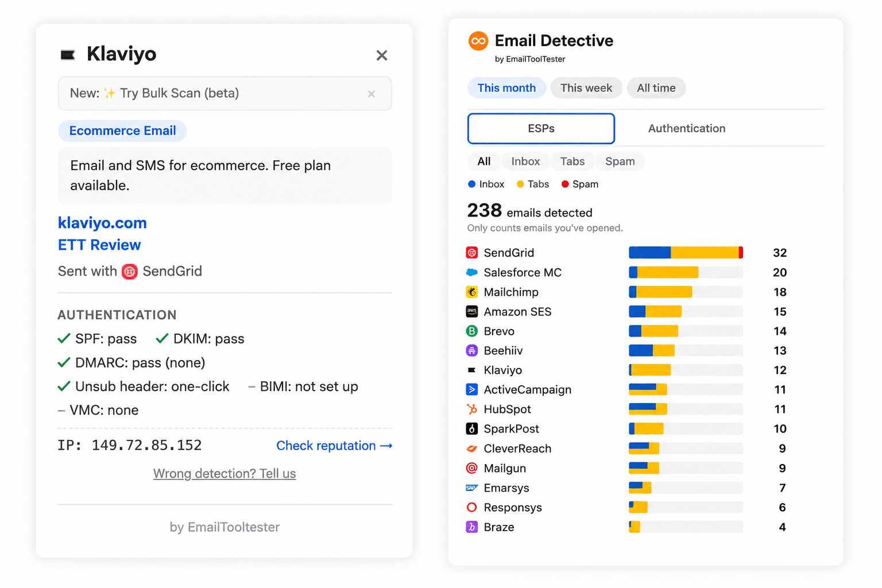882x588 pixels.
Task: Select the All time filter
Action: [x=656, y=88]
